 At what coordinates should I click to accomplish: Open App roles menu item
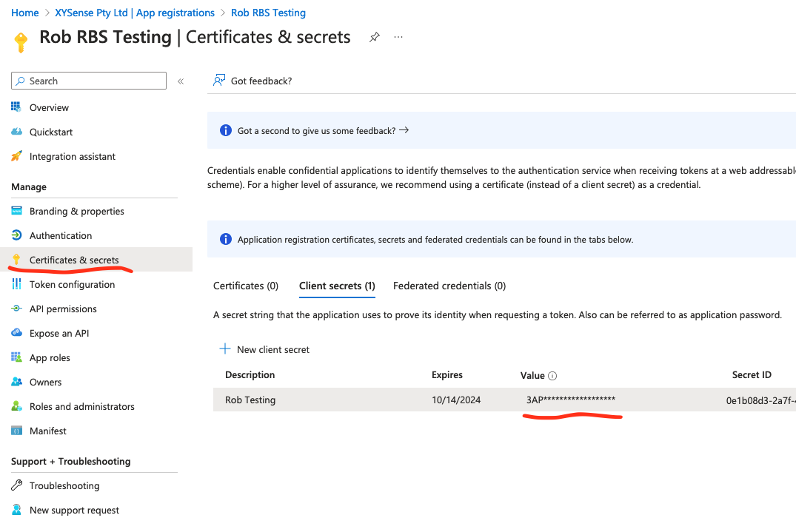50,357
